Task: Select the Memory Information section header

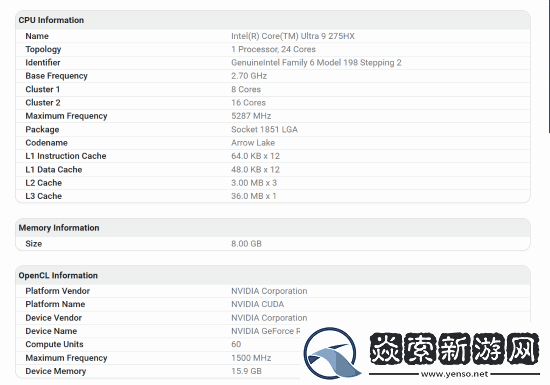Action: click(59, 228)
